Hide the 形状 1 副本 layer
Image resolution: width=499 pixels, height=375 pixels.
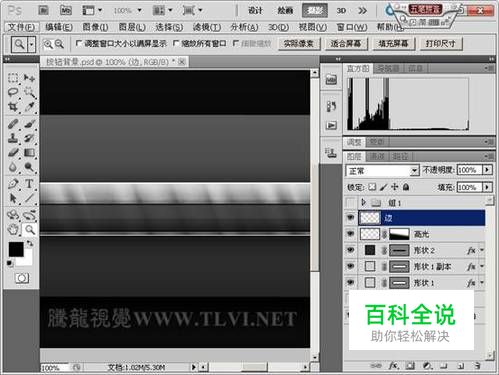(x=350, y=266)
